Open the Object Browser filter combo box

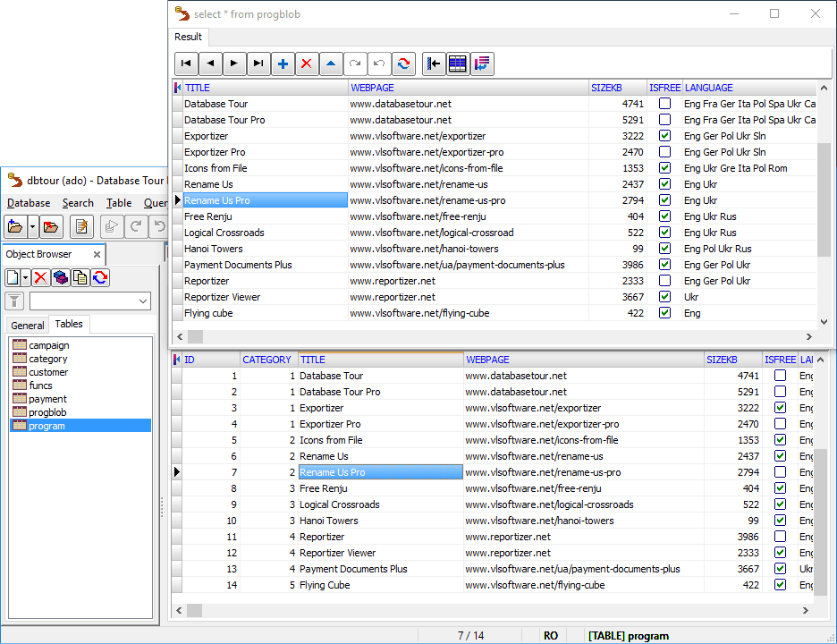click(x=90, y=301)
